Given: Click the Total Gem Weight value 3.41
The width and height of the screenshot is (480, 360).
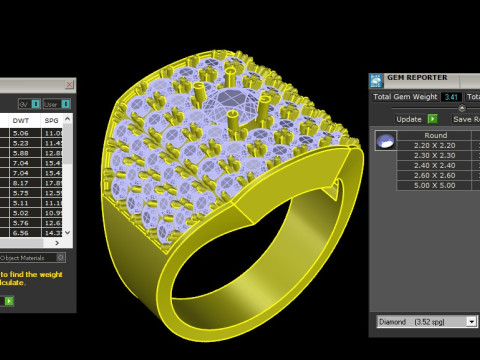Looking at the screenshot, I should pyautogui.click(x=451, y=97).
